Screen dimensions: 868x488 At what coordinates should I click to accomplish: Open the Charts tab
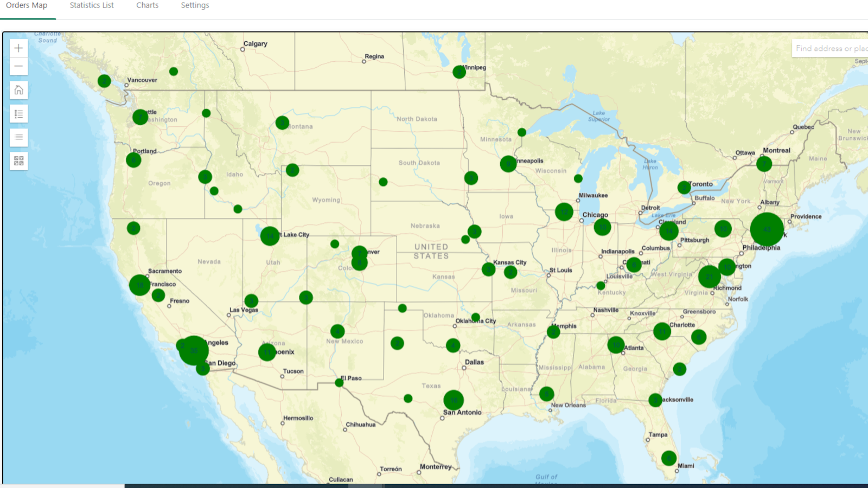pos(147,5)
